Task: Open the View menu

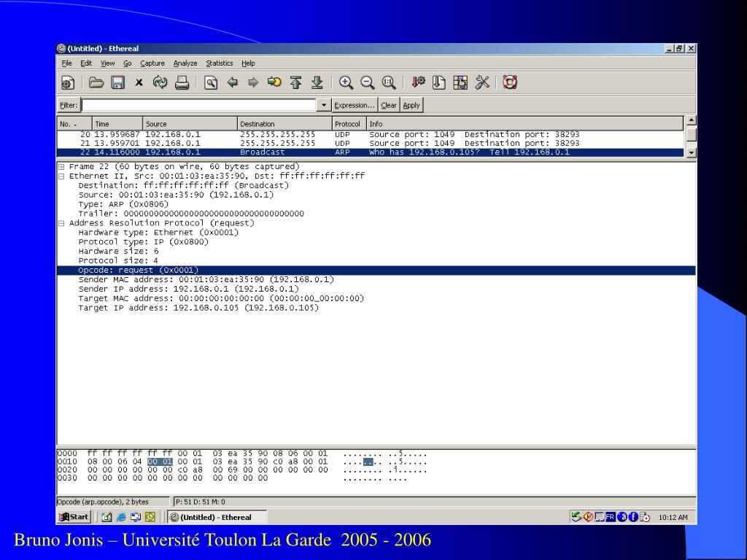Action: tap(107, 63)
